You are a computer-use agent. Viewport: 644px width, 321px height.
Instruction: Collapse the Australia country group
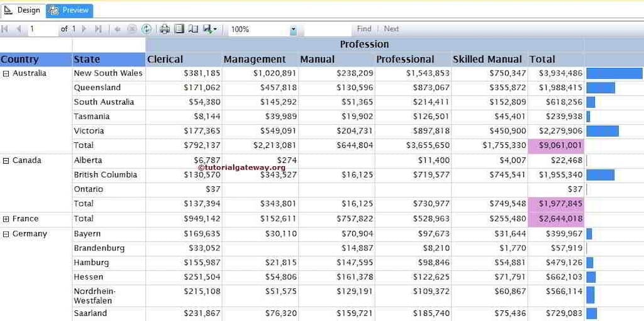point(6,74)
